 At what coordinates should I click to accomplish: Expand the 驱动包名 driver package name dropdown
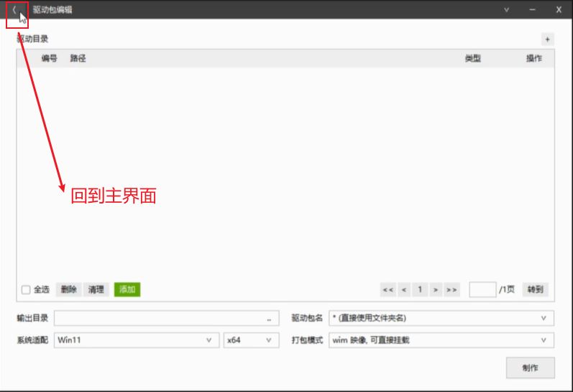point(543,319)
